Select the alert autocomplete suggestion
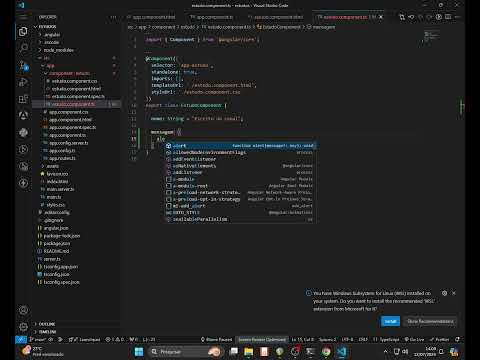The image size is (480, 360). tap(240, 146)
